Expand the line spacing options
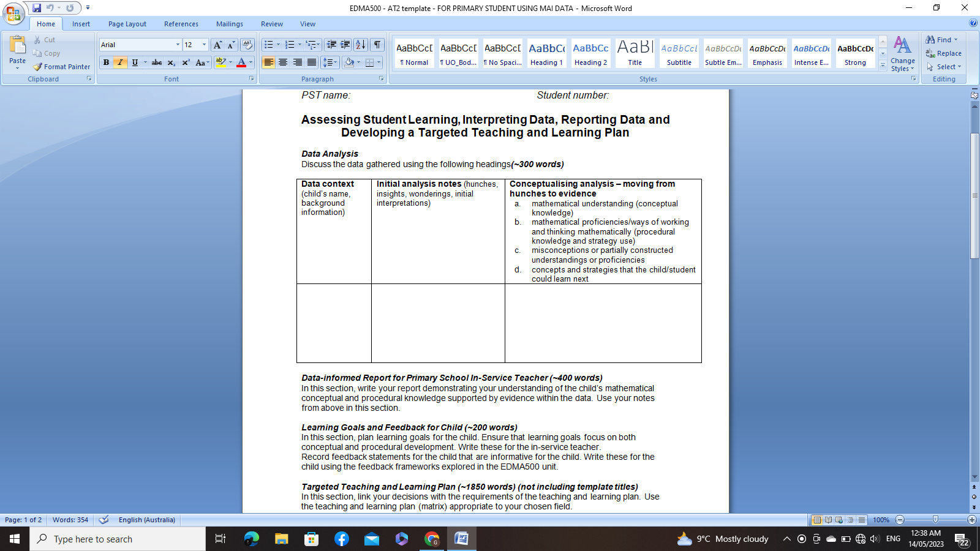This screenshot has width=980, height=551. click(331, 62)
